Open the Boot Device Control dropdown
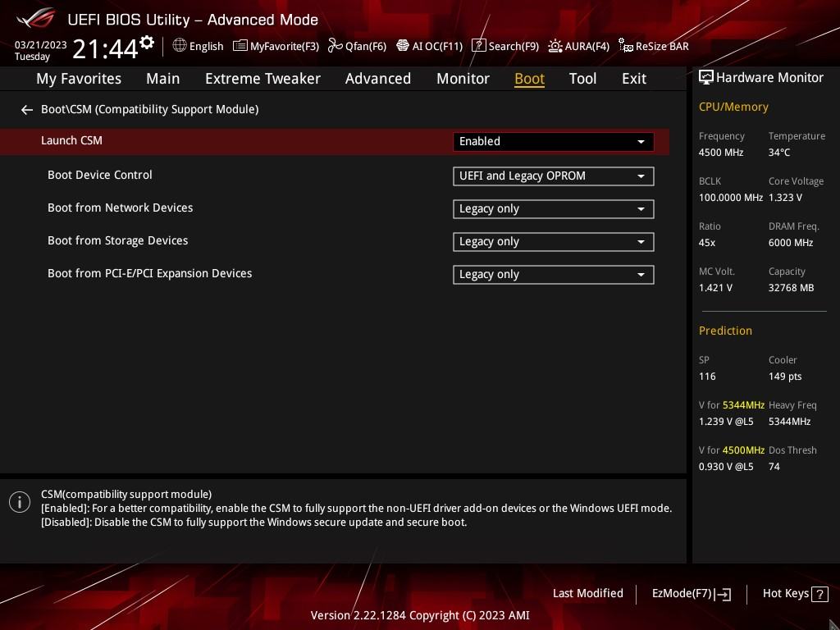840x630 pixels. [554, 176]
